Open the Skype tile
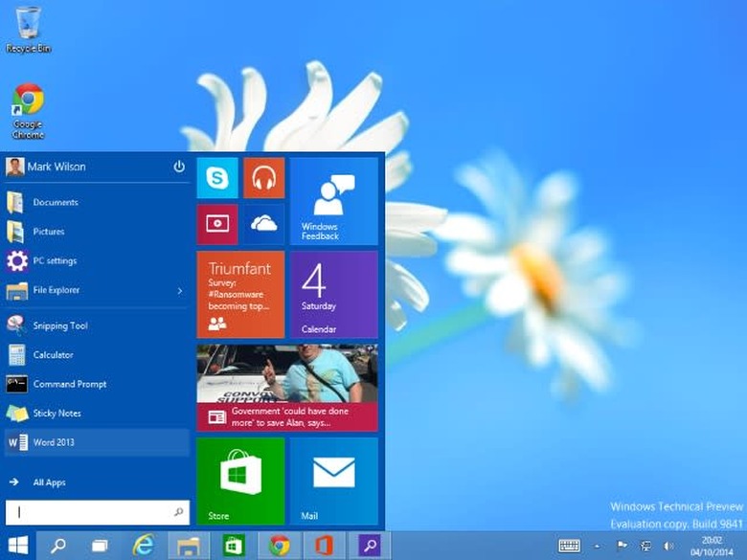This screenshot has height=560, width=747. pos(217,178)
